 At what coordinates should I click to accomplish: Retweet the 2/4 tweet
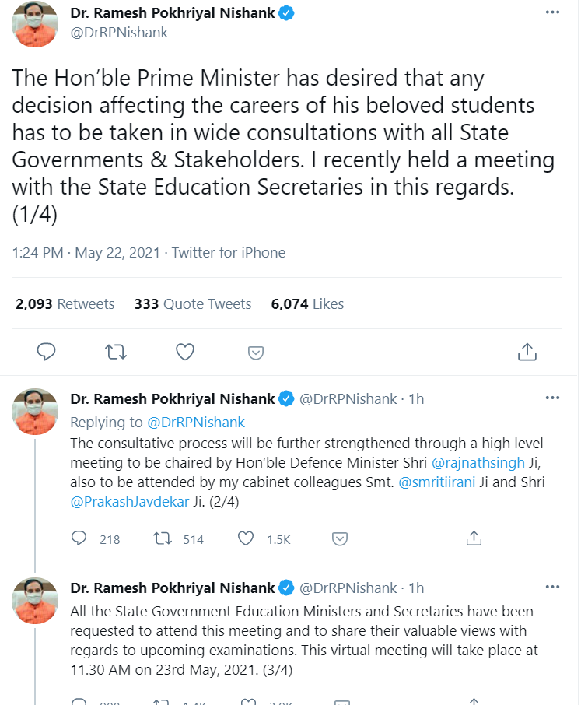[x=165, y=538]
